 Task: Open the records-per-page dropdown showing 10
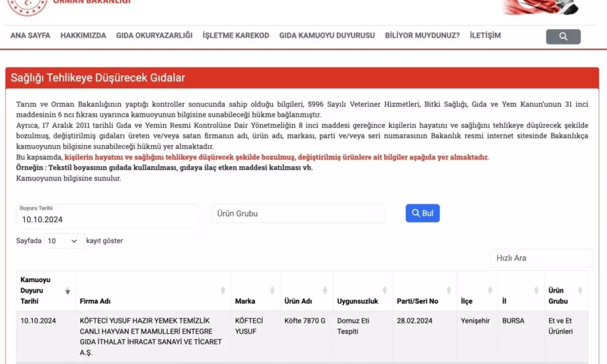point(63,241)
